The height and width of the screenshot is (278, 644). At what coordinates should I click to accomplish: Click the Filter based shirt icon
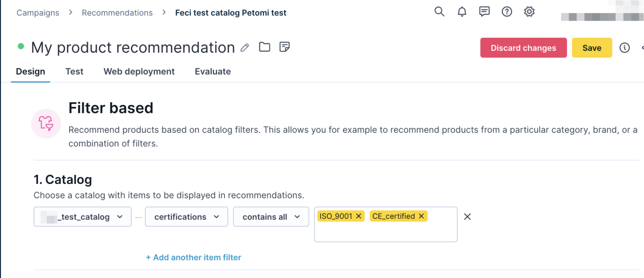pyautogui.click(x=46, y=124)
